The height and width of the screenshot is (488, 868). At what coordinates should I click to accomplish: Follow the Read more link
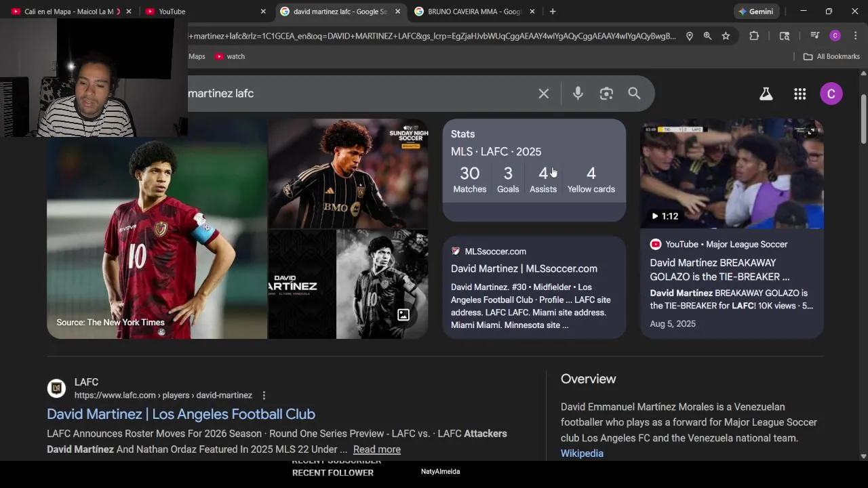coord(377,449)
